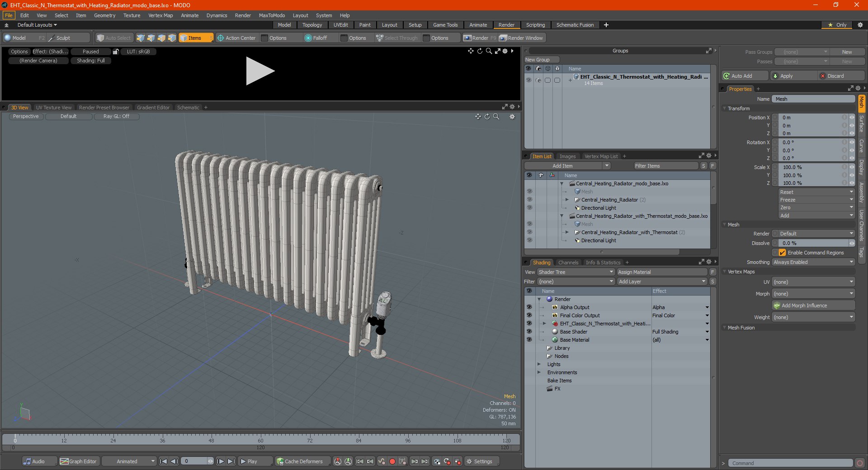868x470 pixels.
Task: Switch to the Channels tab
Action: pos(568,263)
